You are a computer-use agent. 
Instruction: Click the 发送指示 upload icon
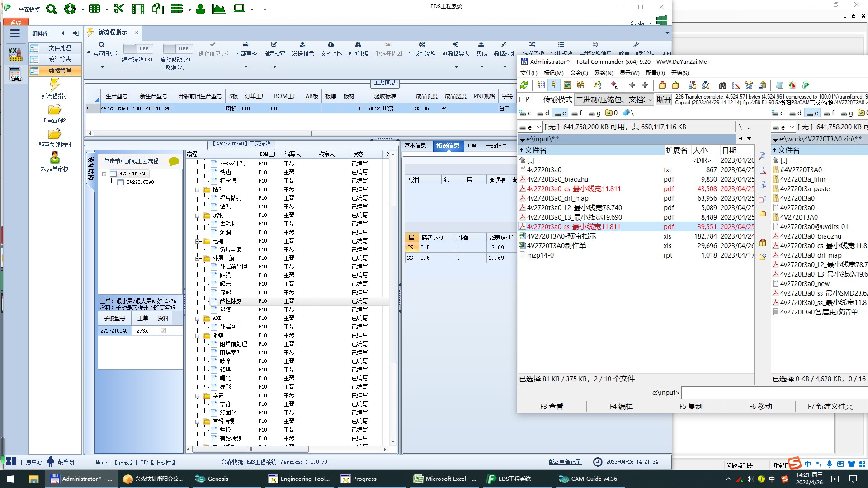tap(302, 45)
